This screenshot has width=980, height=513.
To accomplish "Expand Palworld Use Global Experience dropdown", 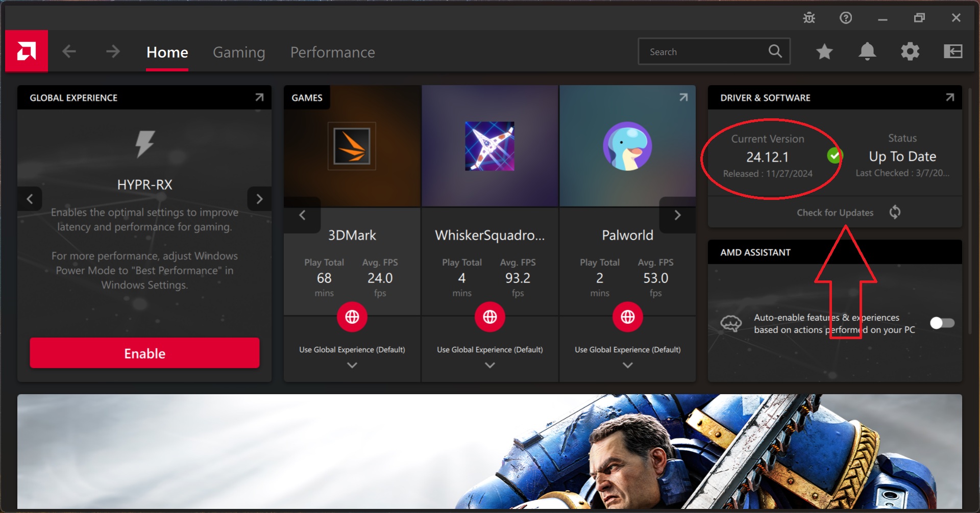I will (x=627, y=365).
